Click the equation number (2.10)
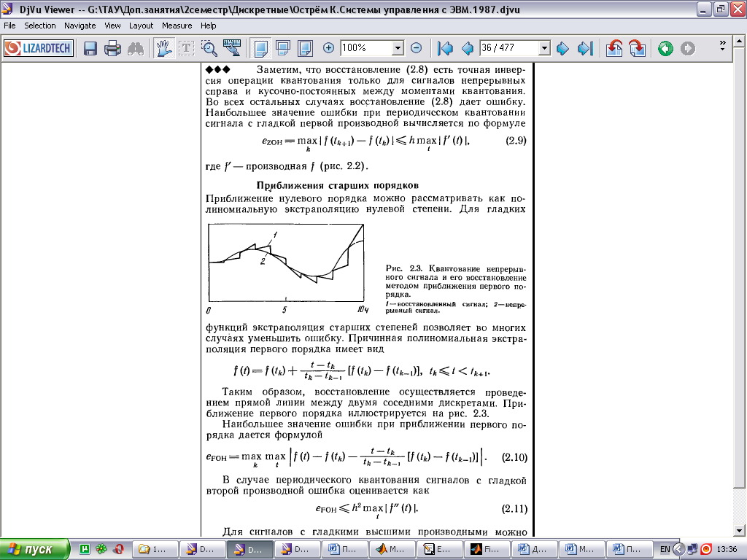 pyautogui.click(x=514, y=457)
